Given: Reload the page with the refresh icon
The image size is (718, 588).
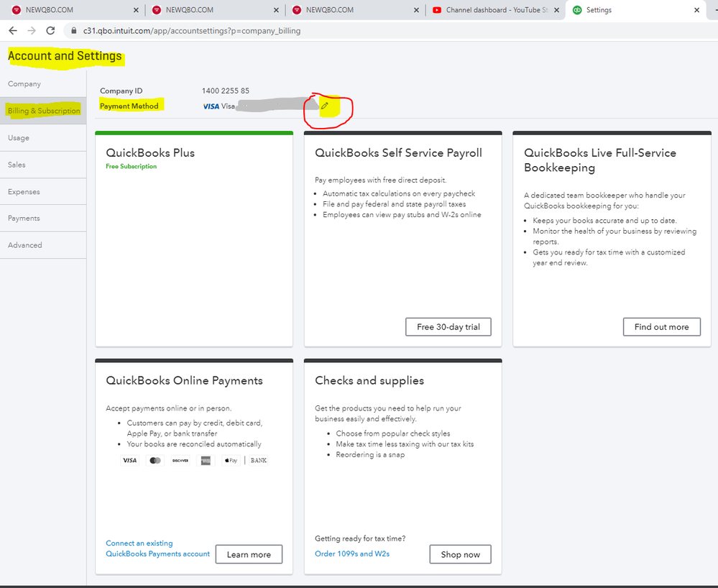Looking at the screenshot, I should pyautogui.click(x=50, y=31).
